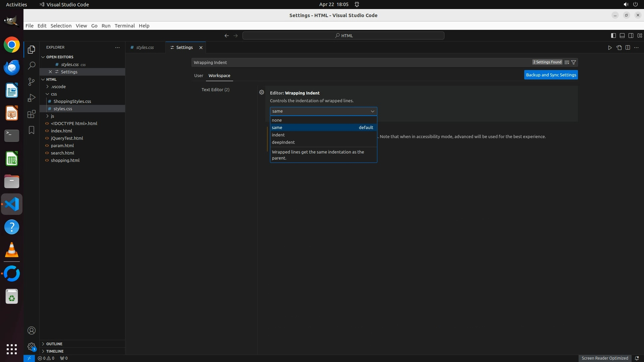Expand the OUTLINE section
Viewport: 644px width, 362px height.
click(x=54, y=344)
